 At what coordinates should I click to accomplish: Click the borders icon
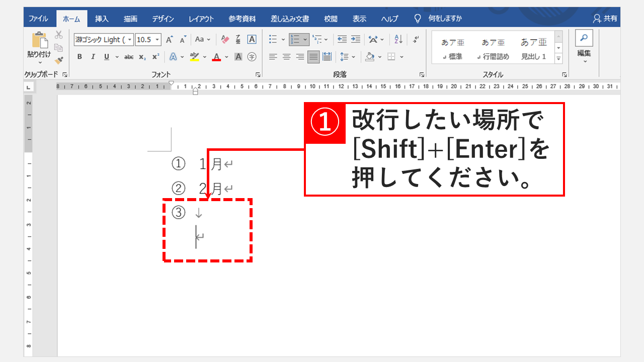(391, 57)
